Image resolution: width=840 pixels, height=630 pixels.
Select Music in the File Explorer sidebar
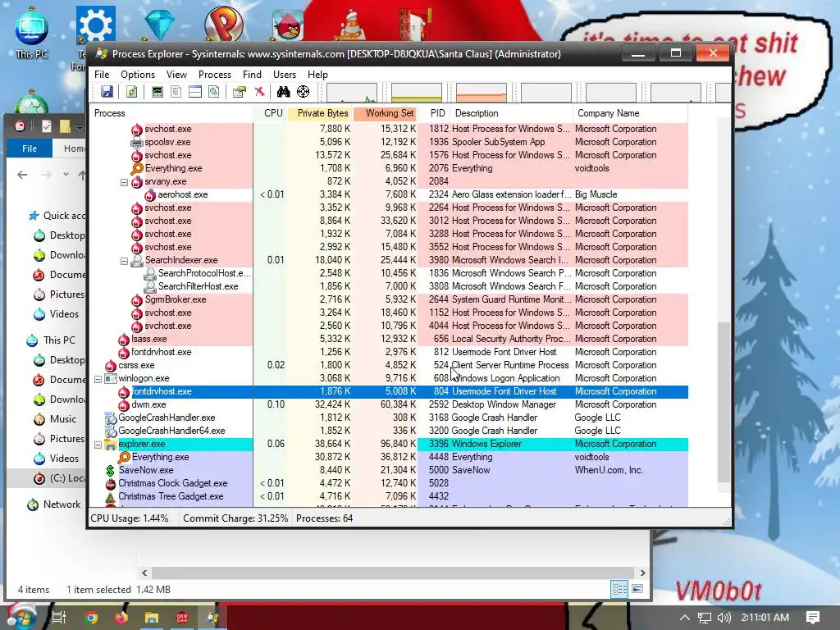tap(62, 419)
